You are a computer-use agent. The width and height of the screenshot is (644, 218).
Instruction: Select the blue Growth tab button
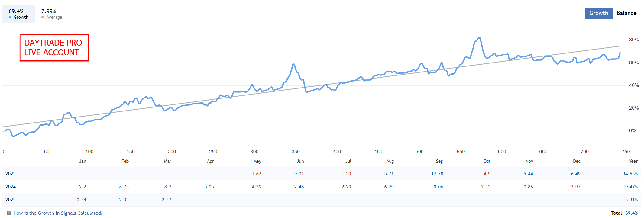click(598, 13)
